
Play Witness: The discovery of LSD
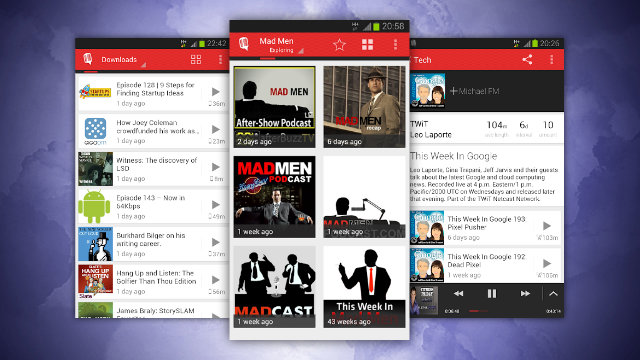coord(216,167)
